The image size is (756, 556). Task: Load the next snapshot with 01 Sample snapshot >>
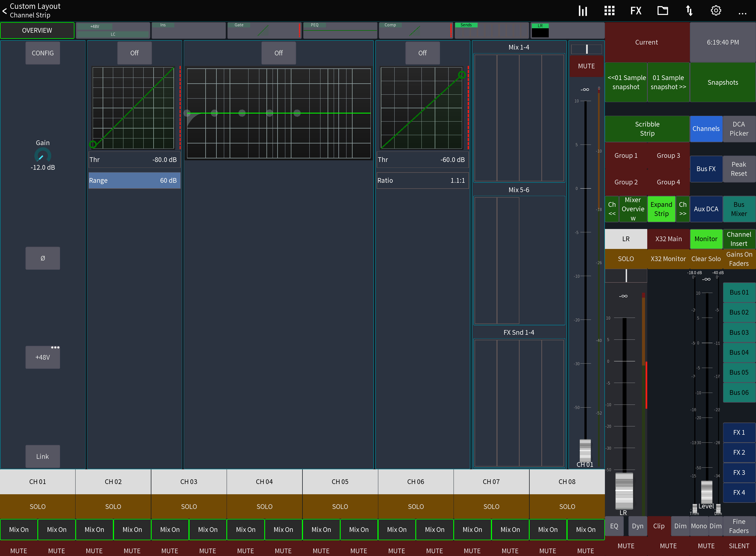point(668,82)
